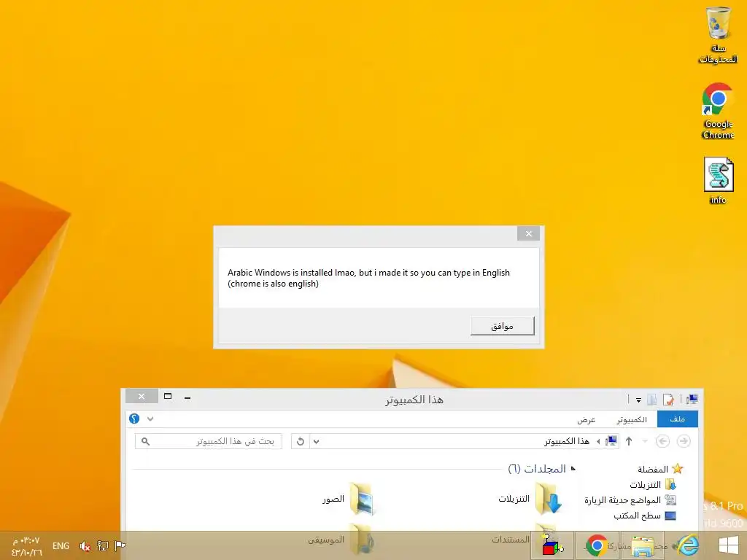This screenshot has height=560, width=747.
Task: Click the magnifier icon in Explorer search box
Action: (x=146, y=442)
